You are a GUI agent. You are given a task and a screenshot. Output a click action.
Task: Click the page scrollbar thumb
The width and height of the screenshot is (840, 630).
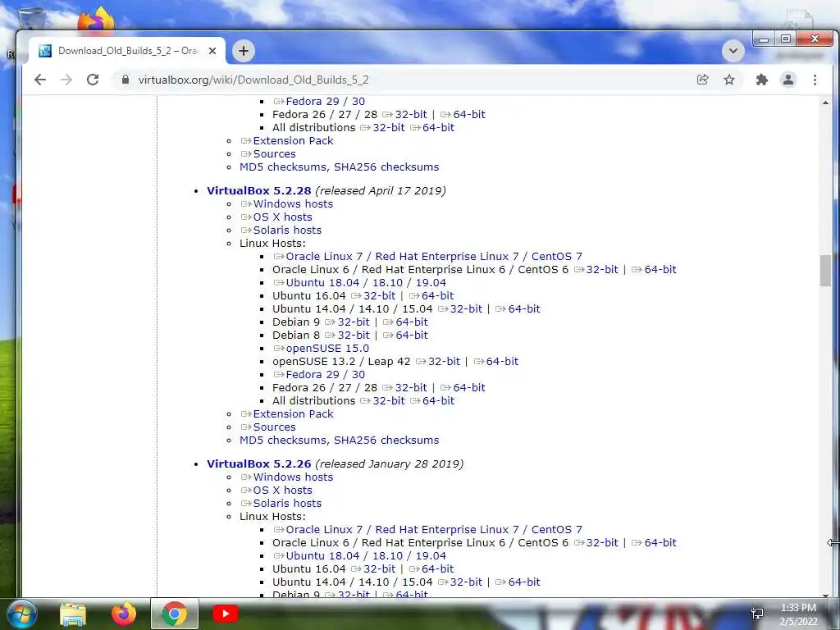(825, 271)
